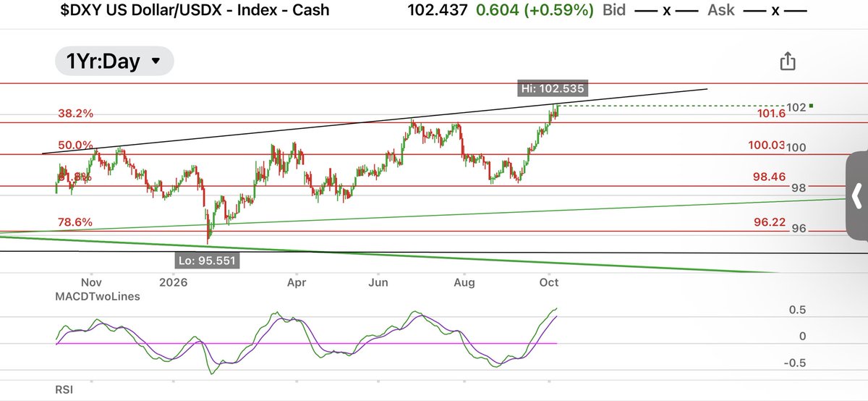Click the 96 price axis label
Screen dimensions: 868x401
[x=799, y=229]
